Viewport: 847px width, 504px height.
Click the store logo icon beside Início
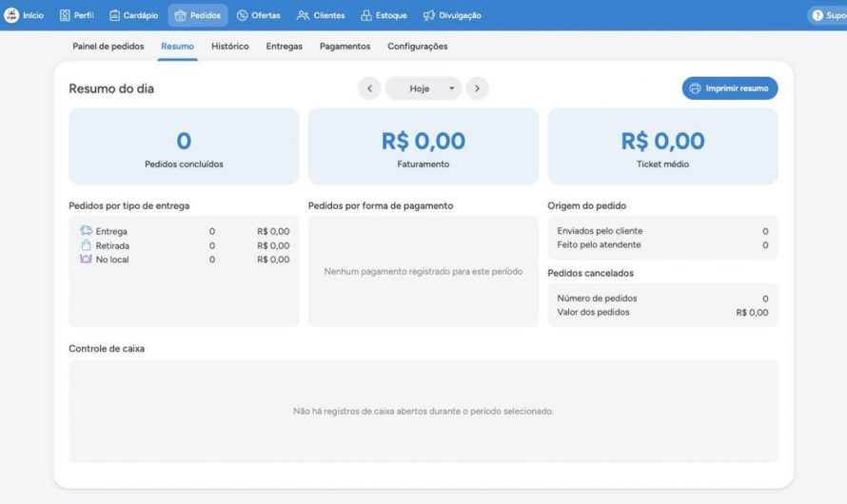[11, 15]
